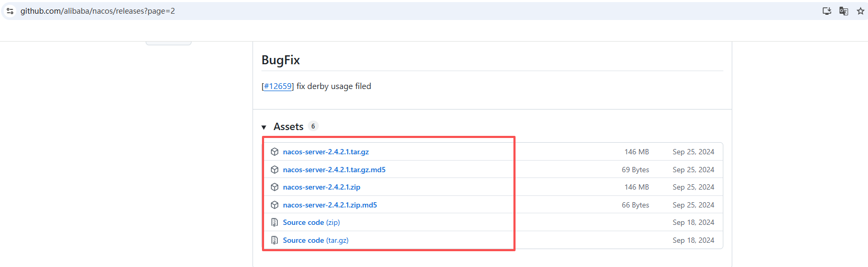This screenshot has width=868, height=267.
Task: Click the BugFix heading
Action: [280, 60]
